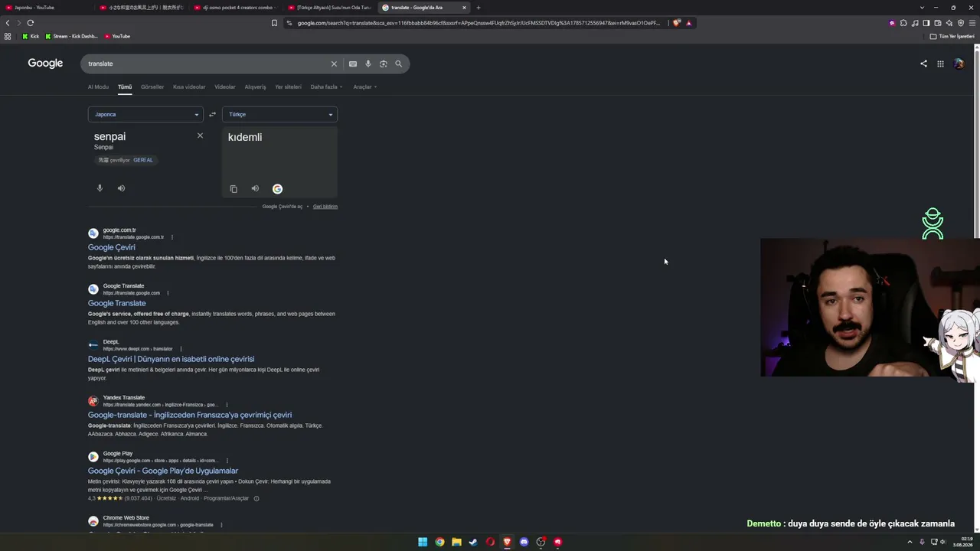Open more options for the Google Play result
980x551 pixels.
coord(227,461)
